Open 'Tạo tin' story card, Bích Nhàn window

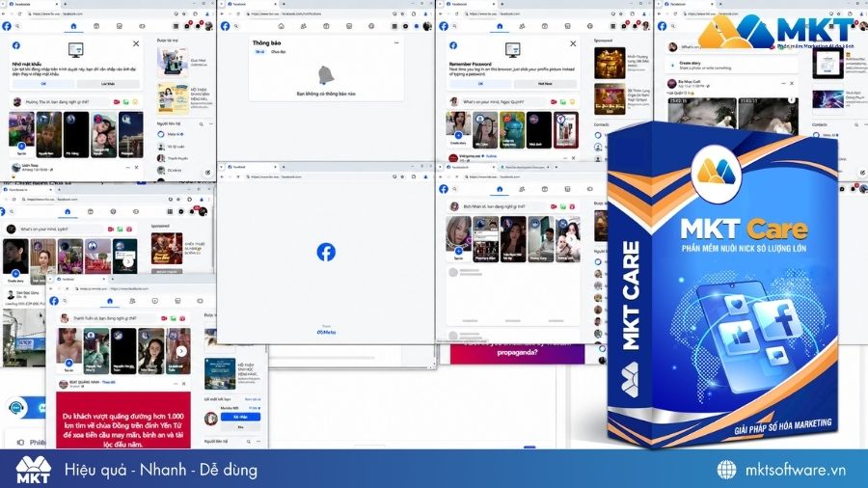(x=458, y=238)
